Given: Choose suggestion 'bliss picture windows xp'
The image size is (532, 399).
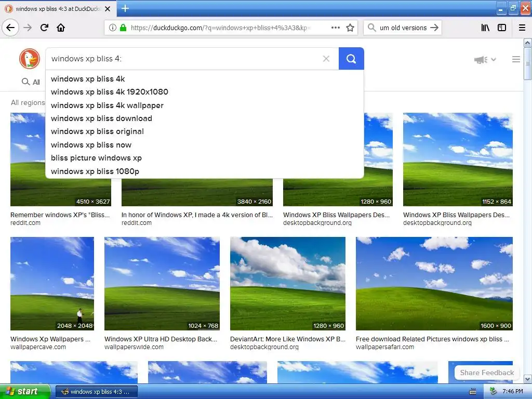Looking at the screenshot, I should click(x=205, y=158).
